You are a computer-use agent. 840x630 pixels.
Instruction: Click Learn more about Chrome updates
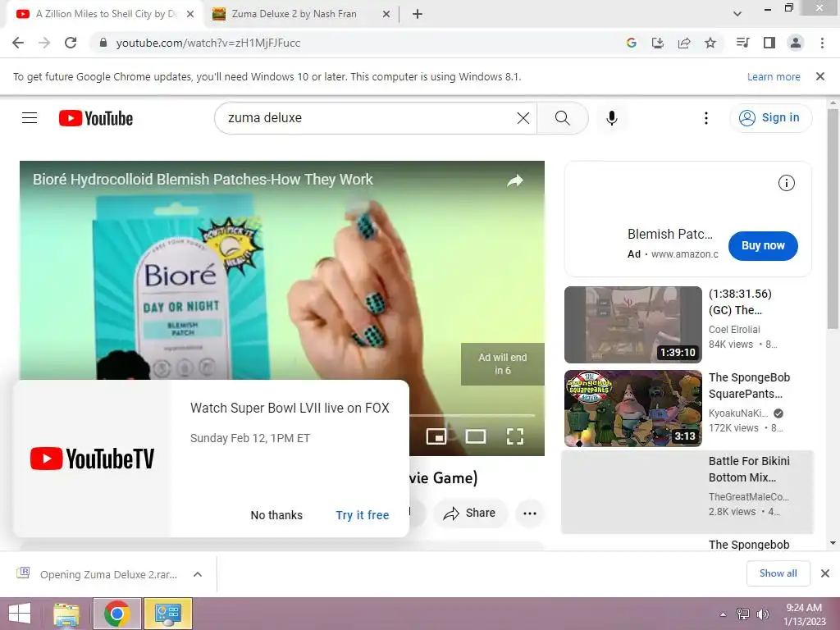[774, 76]
